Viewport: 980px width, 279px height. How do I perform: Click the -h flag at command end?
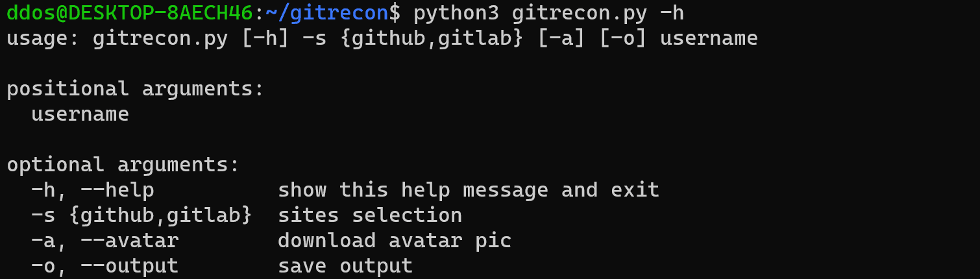672,12
